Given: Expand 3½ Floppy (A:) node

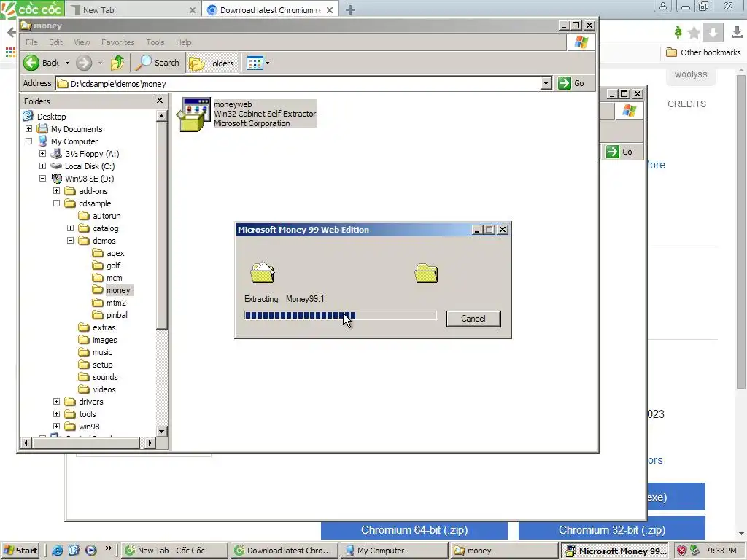Looking at the screenshot, I should click(42, 154).
